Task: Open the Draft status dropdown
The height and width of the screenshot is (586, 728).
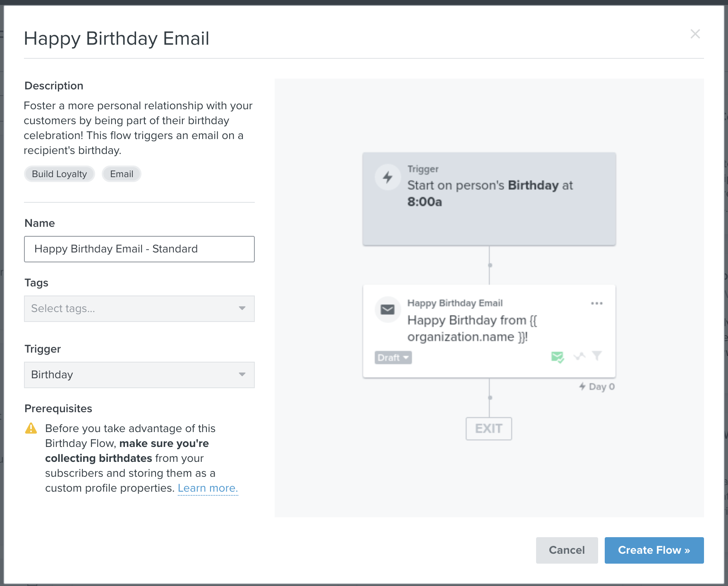Action: (x=393, y=358)
